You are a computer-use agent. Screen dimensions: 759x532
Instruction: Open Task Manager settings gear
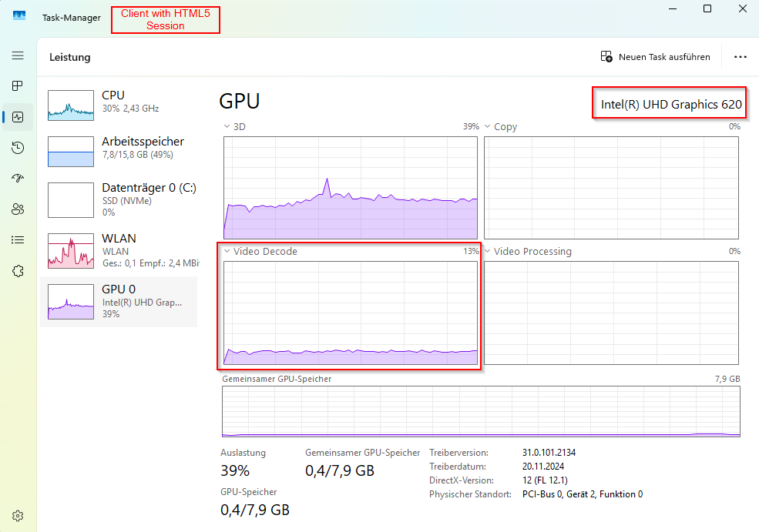pos(18,516)
